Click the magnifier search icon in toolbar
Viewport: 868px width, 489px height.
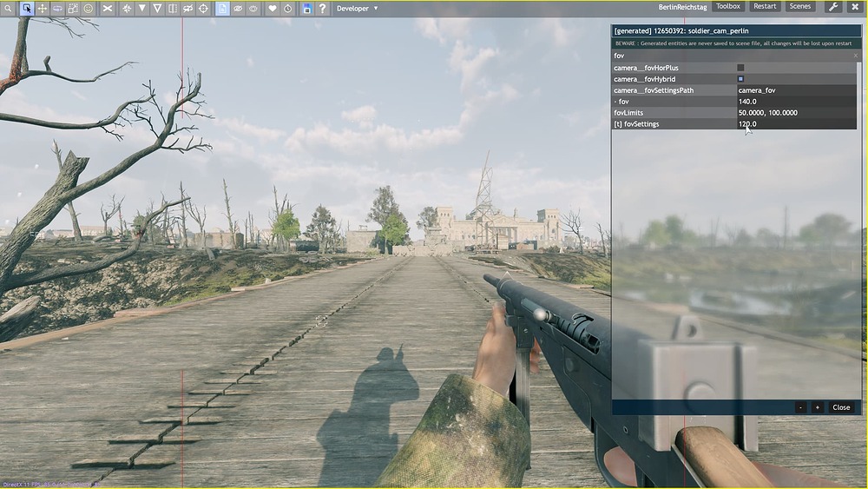pyautogui.click(x=9, y=9)
